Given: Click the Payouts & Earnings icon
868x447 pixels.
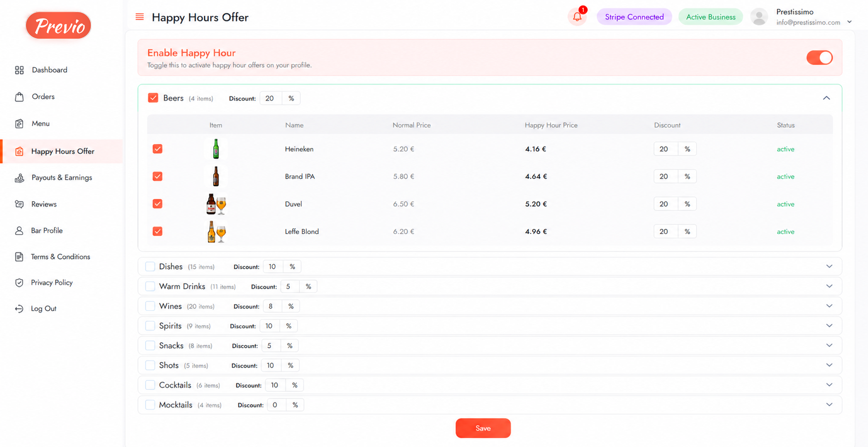Looking at the screenshot, I should click(19, 178).
